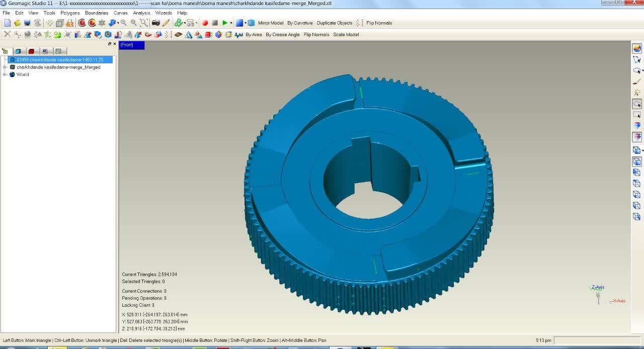
Task: Expand the charkhdande kasifedame-merge_Merged tree node
Action: pyautogui.click(x=5, y=67)
